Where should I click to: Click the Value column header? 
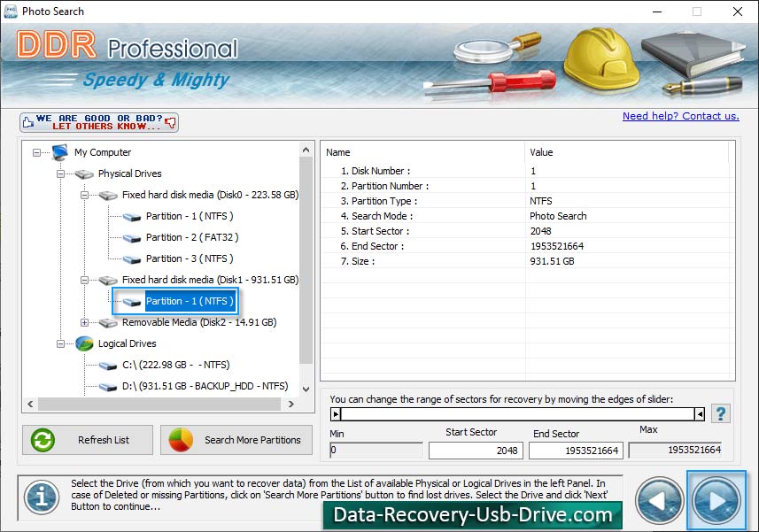(x=626, y=152)
